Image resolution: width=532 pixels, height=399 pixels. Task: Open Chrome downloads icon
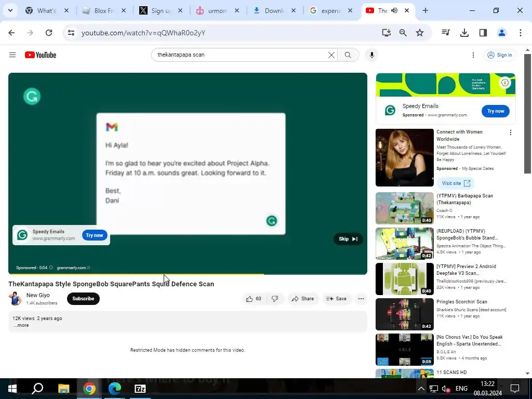[464, 33]
